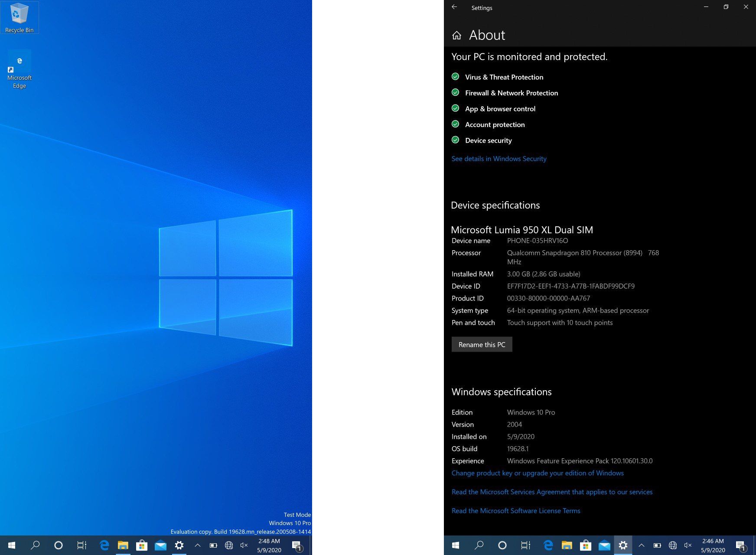The image size is (756, 555).
Task: Open clock showing 2:46 AM
Action: click(713, 545)
